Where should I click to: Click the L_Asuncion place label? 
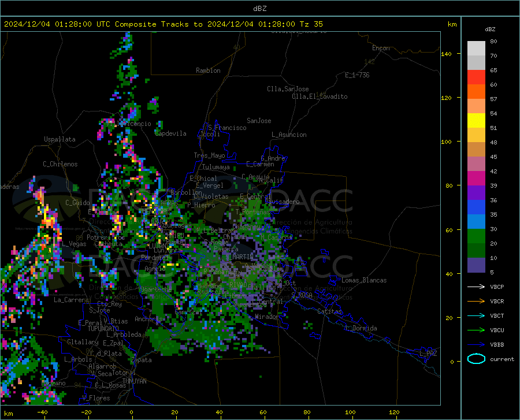tap(289, 135)
